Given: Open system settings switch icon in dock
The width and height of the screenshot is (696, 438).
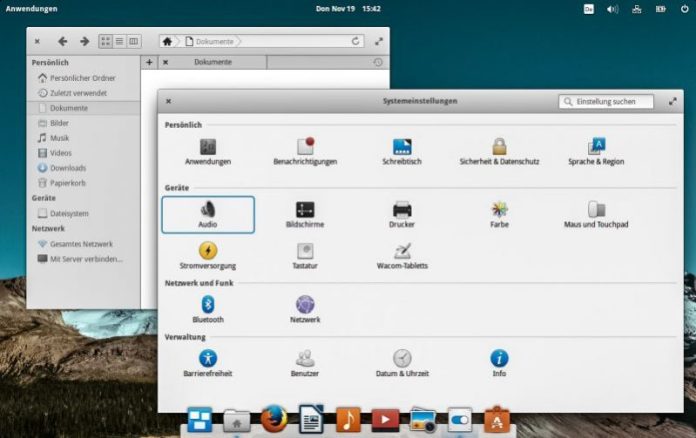Looking at the screenshot, I should point(460,420).
